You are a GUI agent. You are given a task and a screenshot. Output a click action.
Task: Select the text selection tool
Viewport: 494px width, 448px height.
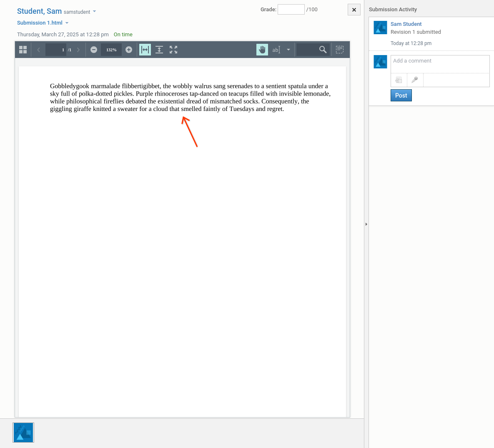276,50
